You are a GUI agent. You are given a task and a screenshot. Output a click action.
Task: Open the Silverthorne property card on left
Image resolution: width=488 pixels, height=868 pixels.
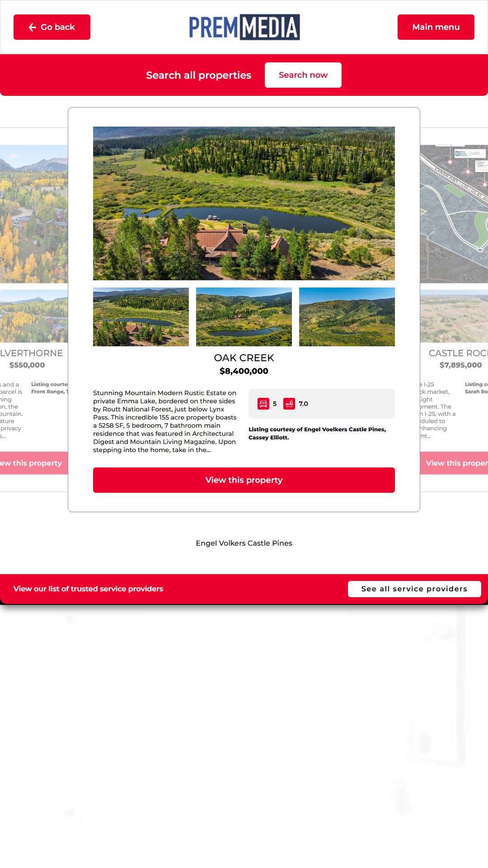[34, 310]
